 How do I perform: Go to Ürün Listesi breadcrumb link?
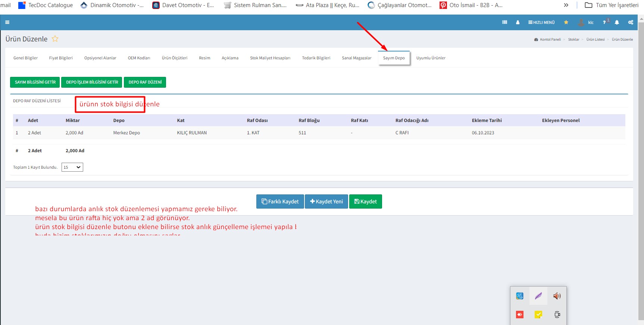coord(595,40)
